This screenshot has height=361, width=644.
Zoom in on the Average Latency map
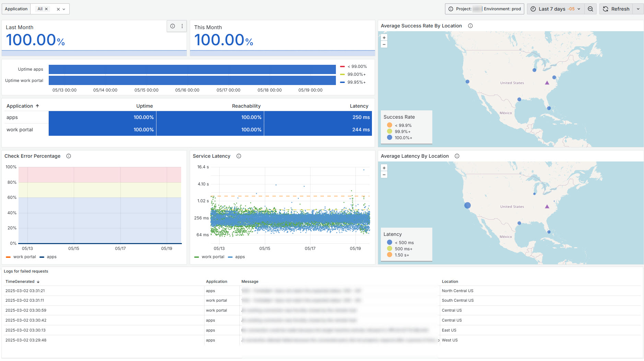[384, 168]
